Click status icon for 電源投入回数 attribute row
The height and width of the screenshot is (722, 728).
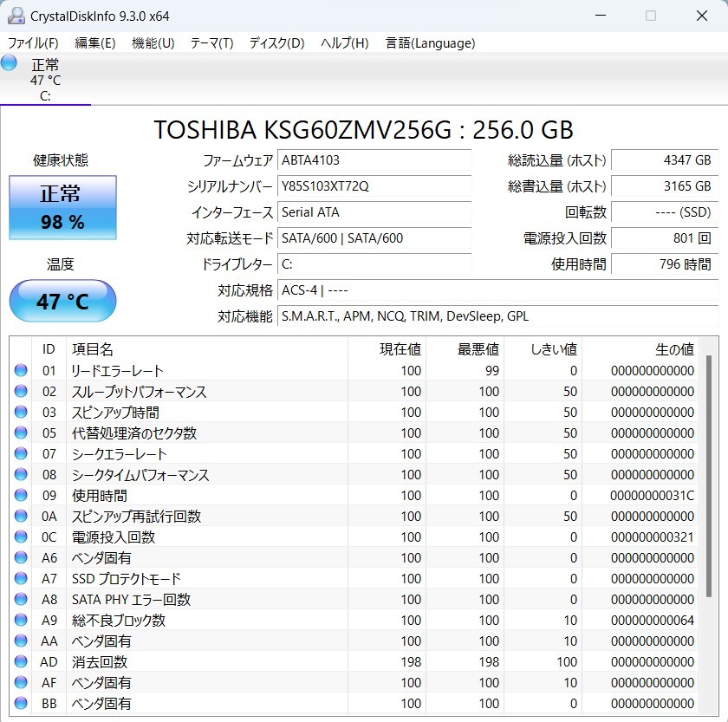click(x=21, y=537)
